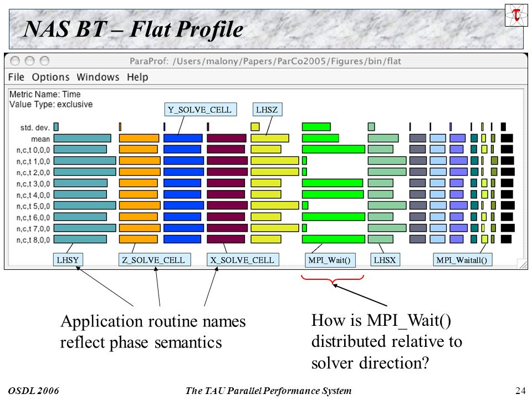The width and height of the screenshot is (532, 399).
Task: Click the small green bar in n,c,t 5,0,0 row
Action: point(305,205)
